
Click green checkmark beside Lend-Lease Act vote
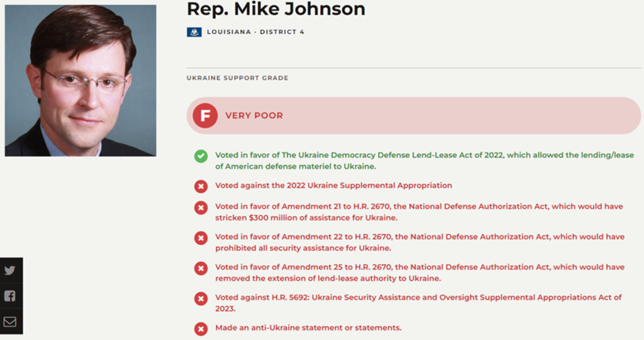pos(201,156)
